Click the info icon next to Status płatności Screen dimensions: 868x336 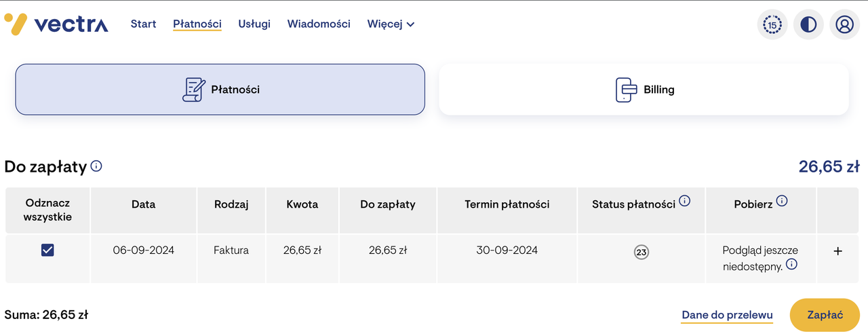pos(684,201)
